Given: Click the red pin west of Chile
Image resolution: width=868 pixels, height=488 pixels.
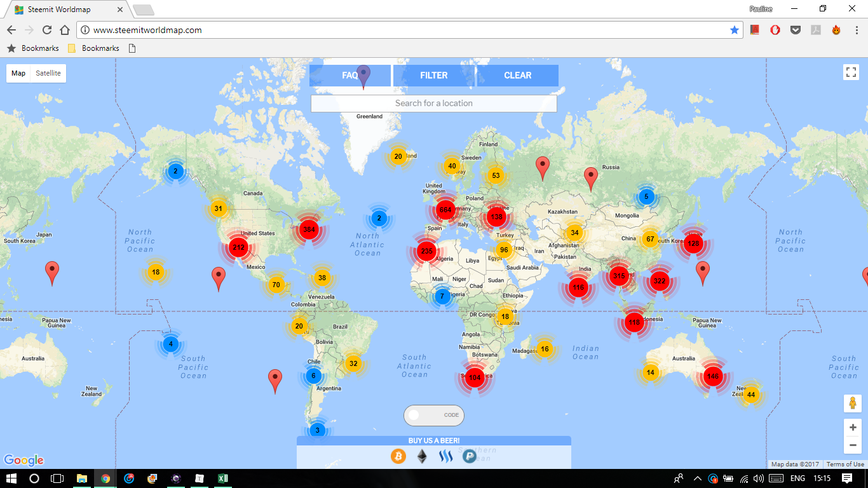Looking at the screenshot, I should pos(275,381).
